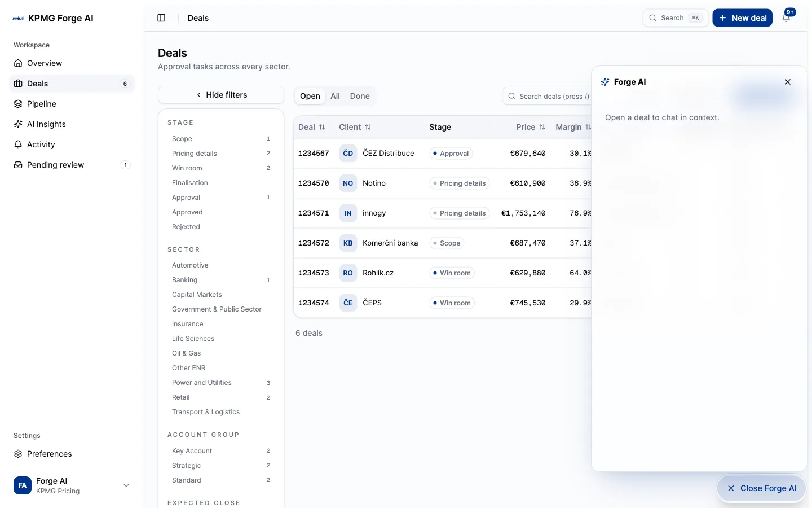Open Pending review in the sidebar
This screenshot has width=812, height=508.
[72, 165]
